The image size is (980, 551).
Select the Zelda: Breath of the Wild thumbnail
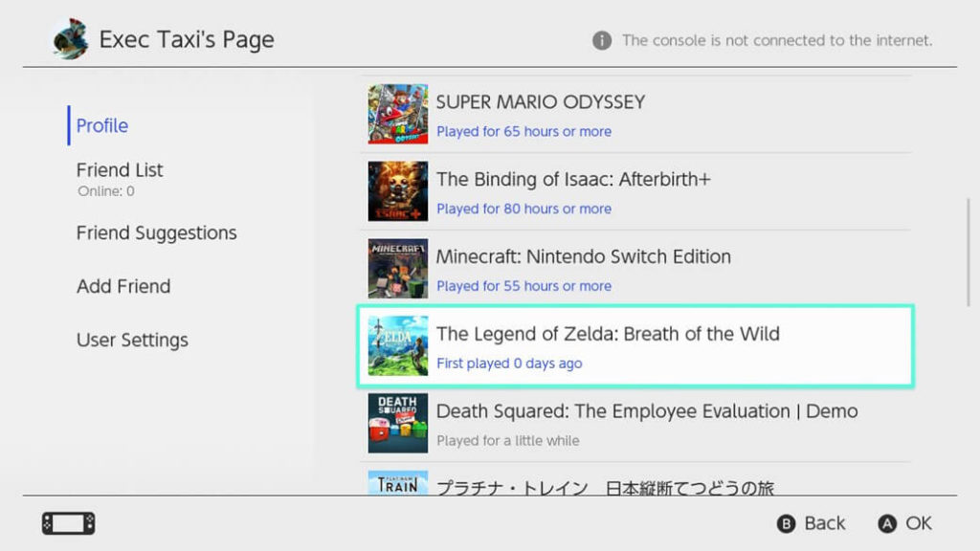396,346
